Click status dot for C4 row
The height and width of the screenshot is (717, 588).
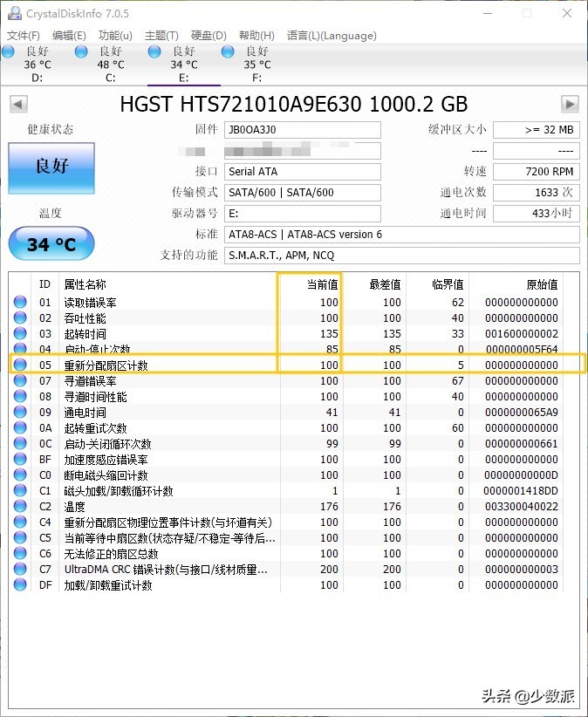[20, 522]
